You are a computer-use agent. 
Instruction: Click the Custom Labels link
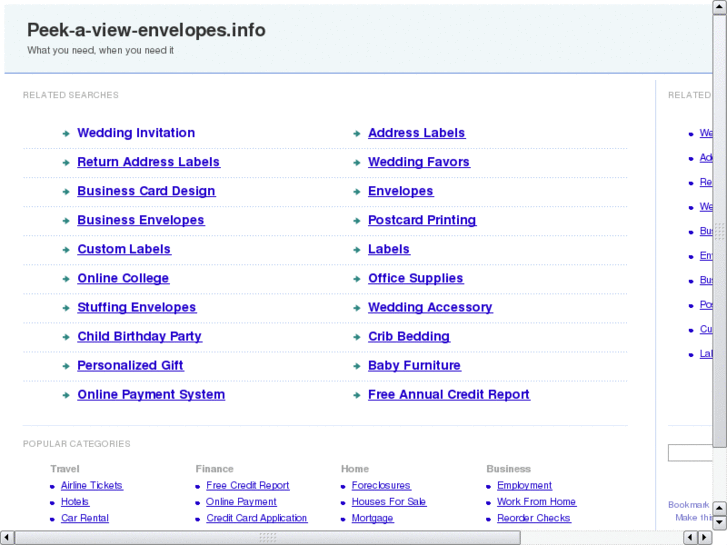[124, 249]
